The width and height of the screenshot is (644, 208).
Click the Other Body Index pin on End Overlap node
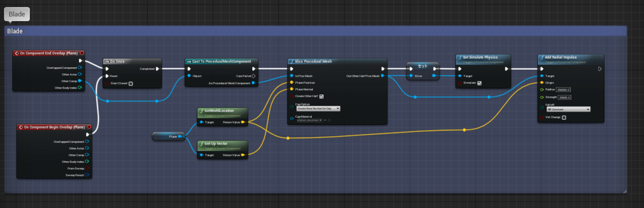[x=80, y=87]
